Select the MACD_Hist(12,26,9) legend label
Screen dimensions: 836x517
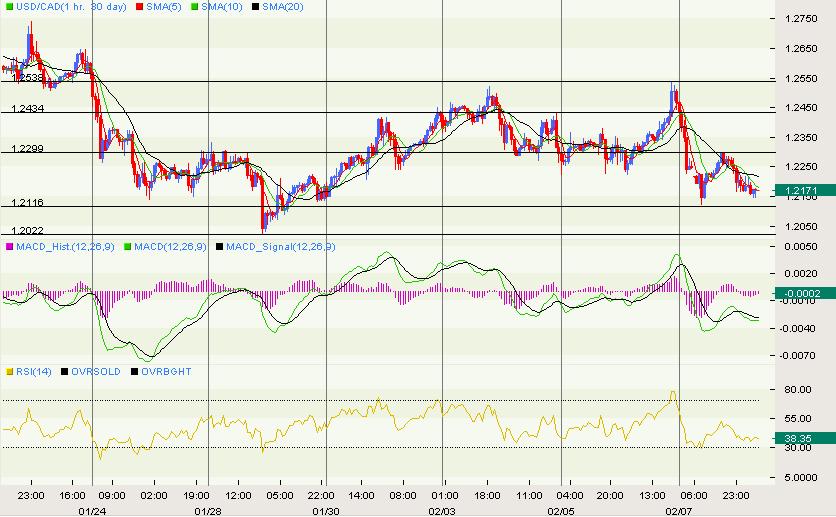(65, 247)
